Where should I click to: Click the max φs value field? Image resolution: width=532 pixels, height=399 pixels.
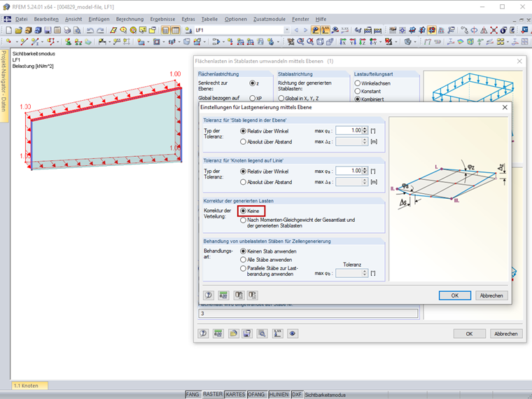click(349, 171)
